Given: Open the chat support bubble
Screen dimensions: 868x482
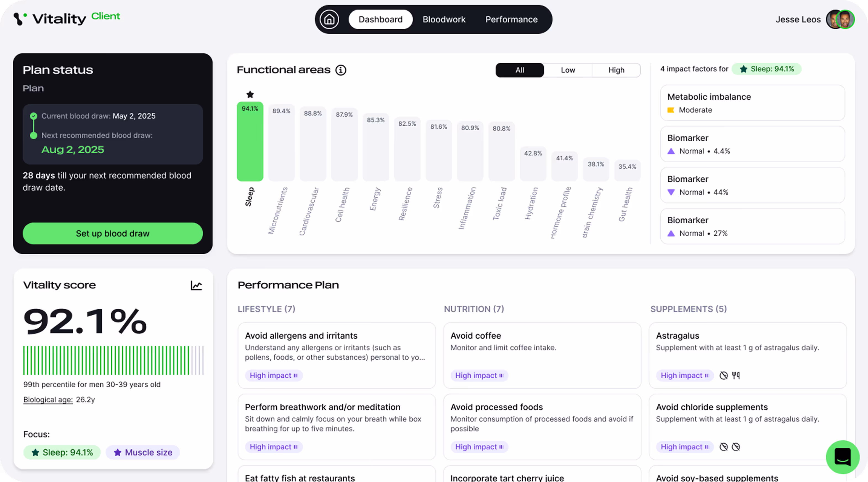Looking at the screenshot, I should click(842, 457).
